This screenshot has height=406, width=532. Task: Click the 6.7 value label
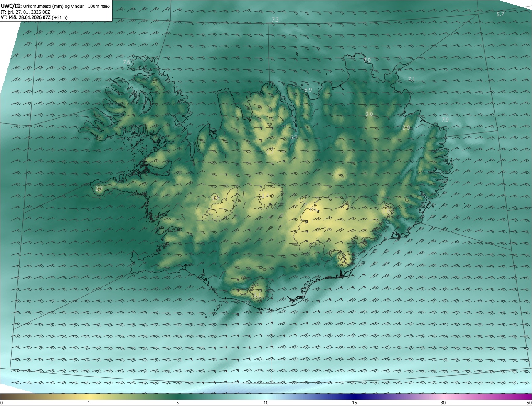click(294, 137)
